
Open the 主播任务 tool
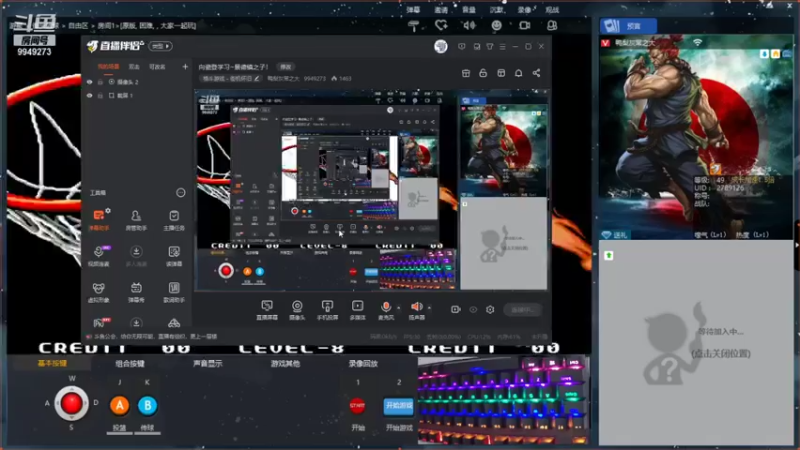[x=174, y=220]
